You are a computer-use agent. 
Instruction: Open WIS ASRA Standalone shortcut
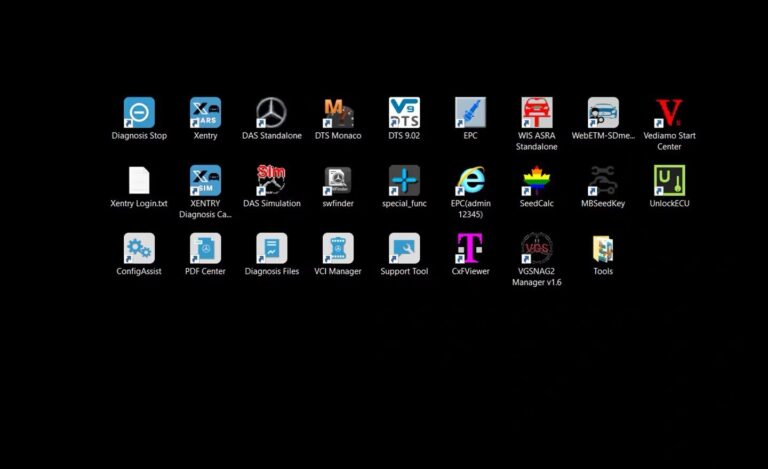537,113
